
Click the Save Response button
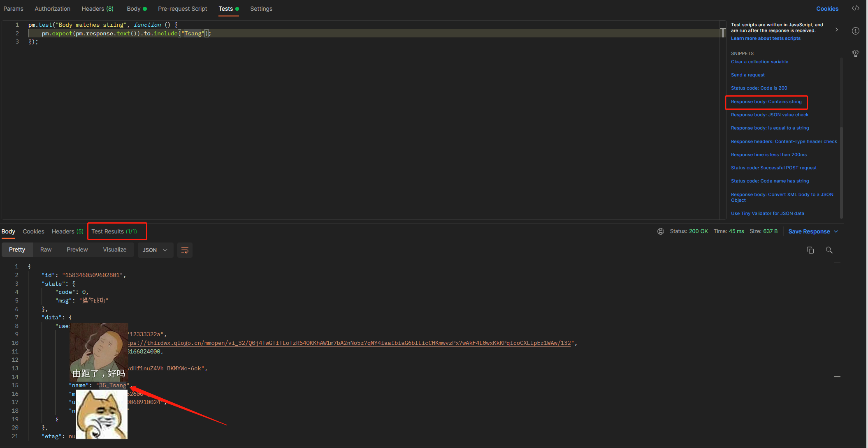point(809,231)
